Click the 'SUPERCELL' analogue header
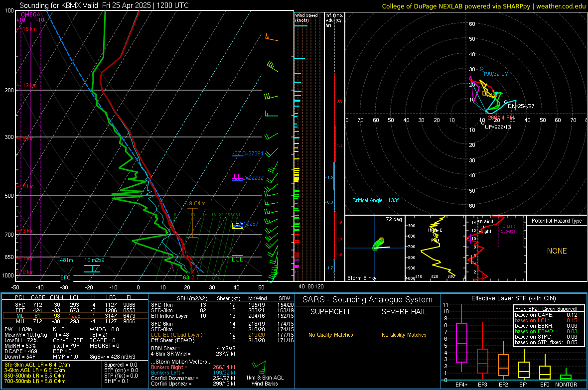588x390 pixels. pos(331,312)
